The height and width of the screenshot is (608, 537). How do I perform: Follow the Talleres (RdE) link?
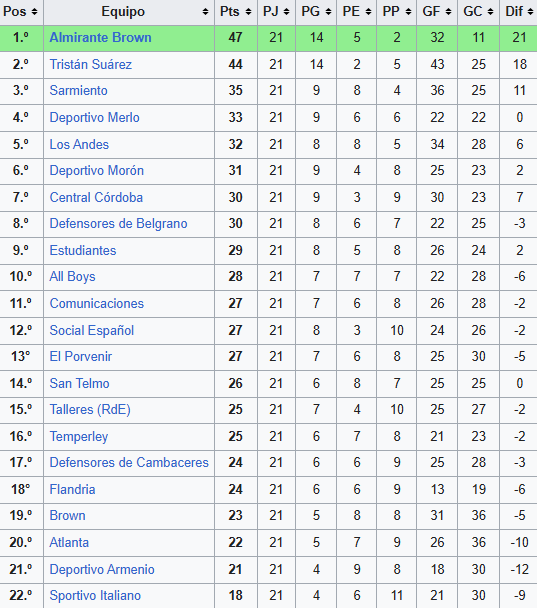(90, 409)
